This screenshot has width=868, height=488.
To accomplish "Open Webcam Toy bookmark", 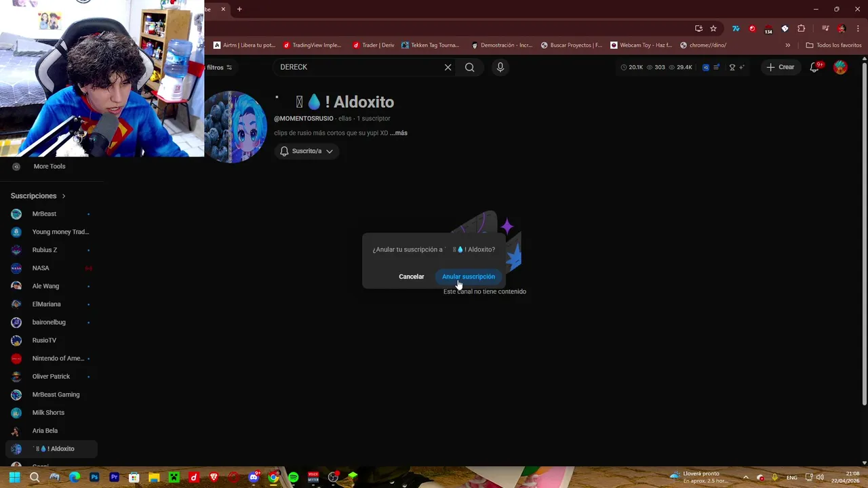I will coord(641,45).
